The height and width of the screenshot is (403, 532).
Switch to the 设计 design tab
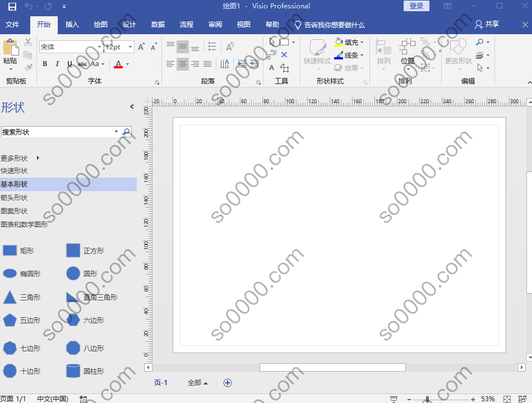(129, 25)
